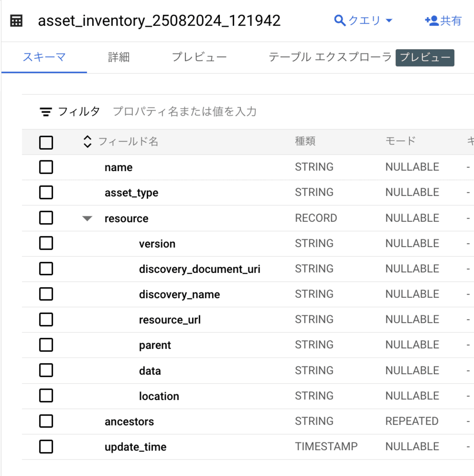The image size is (474, 476).
Task: Click the filter lines icon
Action: [x=46, y=112]
